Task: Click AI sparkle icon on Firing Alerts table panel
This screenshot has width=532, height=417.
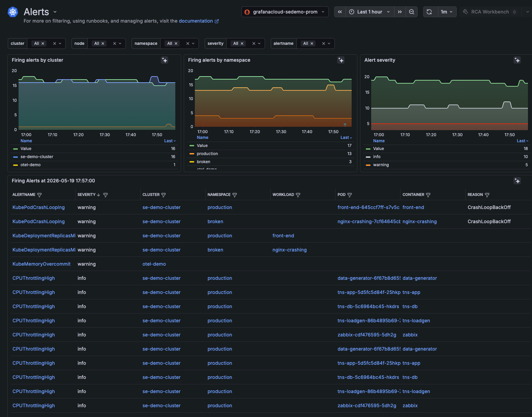Action: pyautogui.click(x=517, y=181)
